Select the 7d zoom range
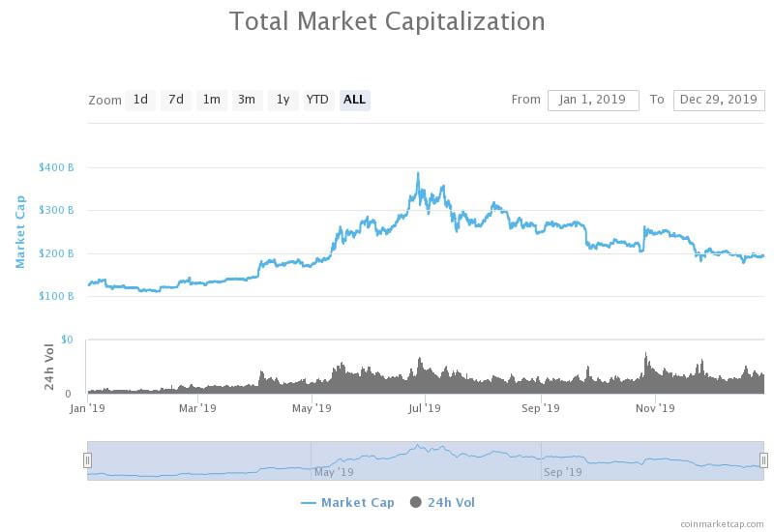Screen dimensions: 774x532 click(x=175, y=100)
